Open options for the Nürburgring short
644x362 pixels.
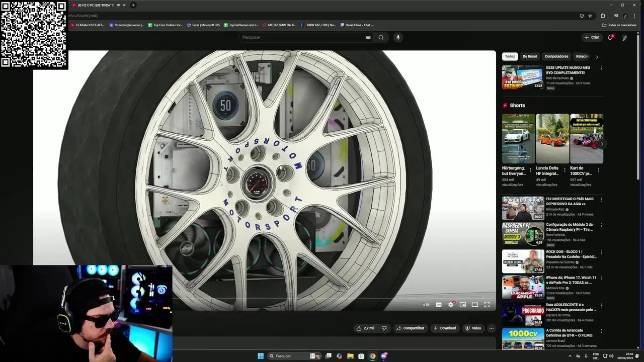530,170
